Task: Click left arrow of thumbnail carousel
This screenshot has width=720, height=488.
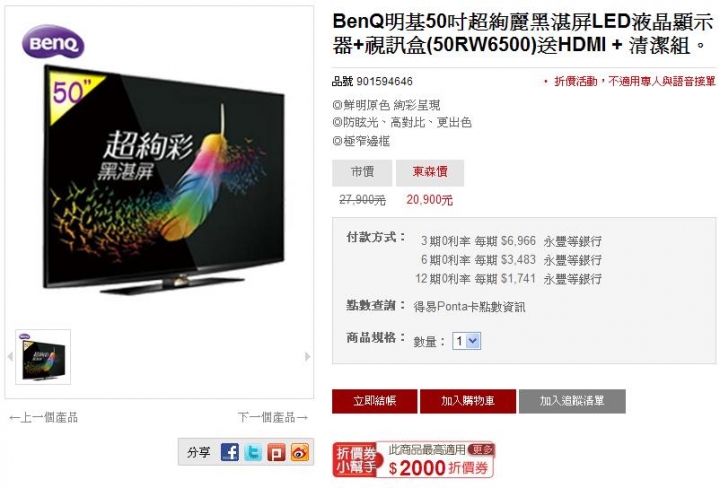Action: coord(10,357)
